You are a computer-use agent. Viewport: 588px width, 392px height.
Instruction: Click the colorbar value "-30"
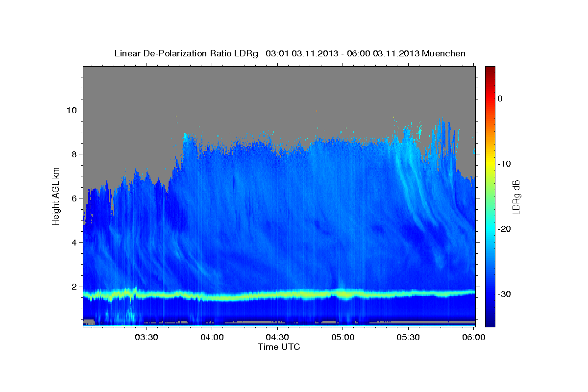[504, 294]
